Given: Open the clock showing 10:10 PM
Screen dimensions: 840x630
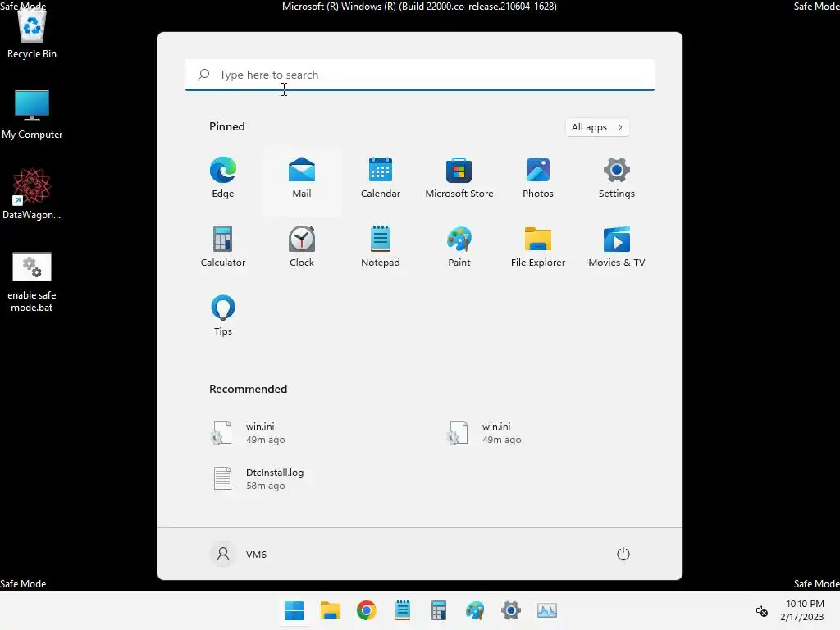Looking at the screenshot, I should tap(802, 610).
